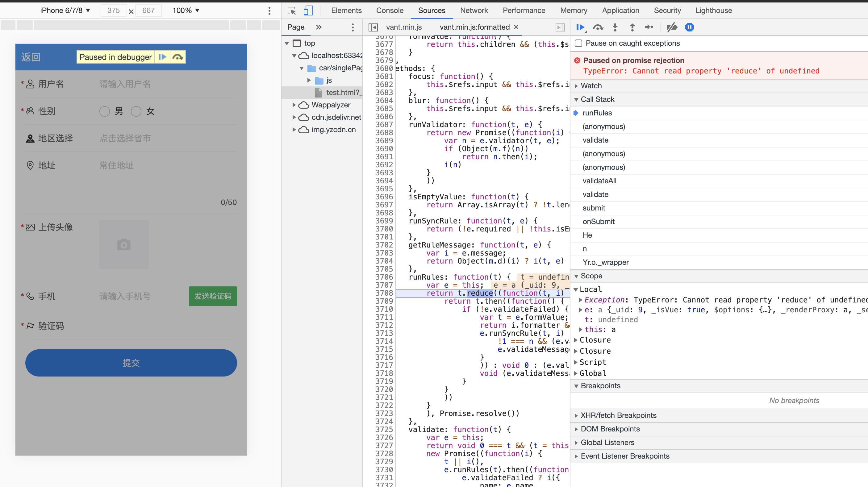The height and width of the screenshot is (487, 868).
Task: Click the Step out of function icon
Action: tap(632, 27)
